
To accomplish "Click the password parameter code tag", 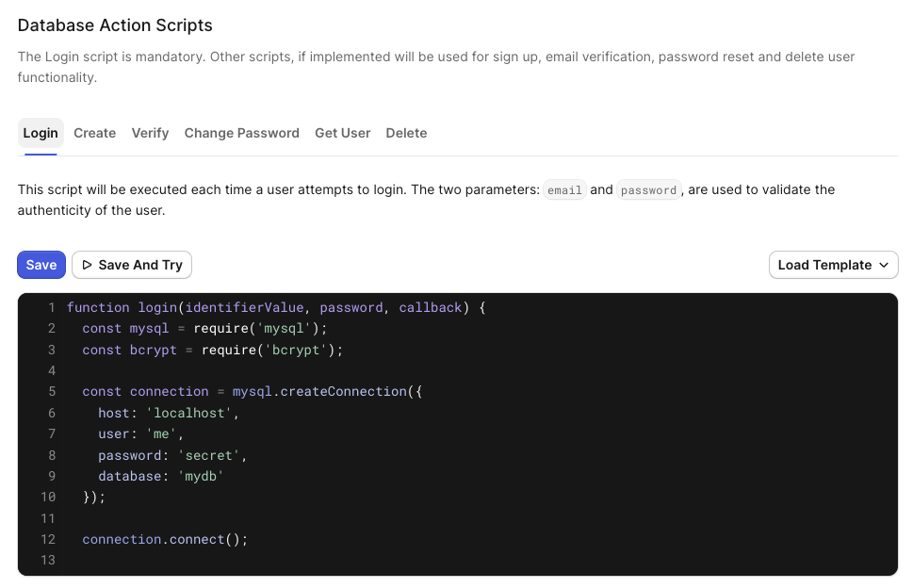I will point(648,189).
